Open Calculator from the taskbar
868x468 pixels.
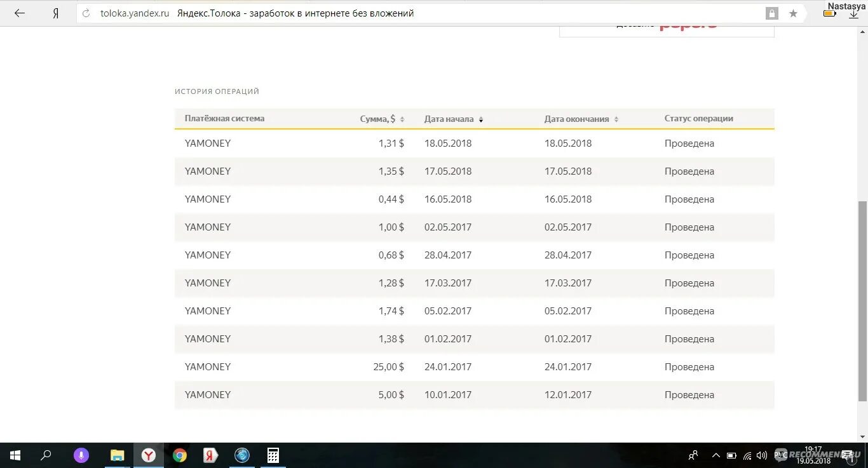[273, 455]
